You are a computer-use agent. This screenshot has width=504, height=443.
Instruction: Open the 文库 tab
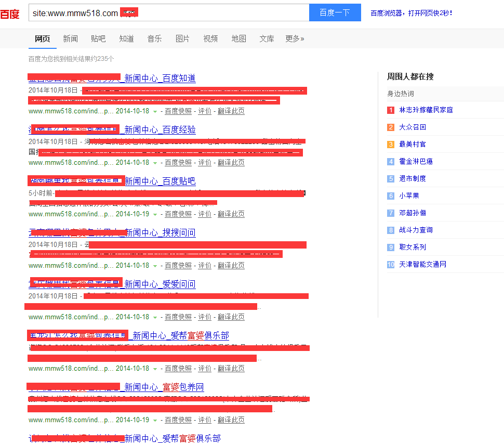coord(267,38)
